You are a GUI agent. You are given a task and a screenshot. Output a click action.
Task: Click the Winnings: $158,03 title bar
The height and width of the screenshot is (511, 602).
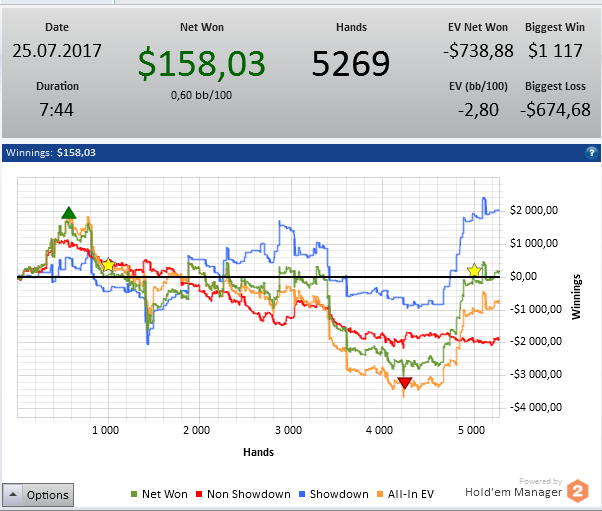click(301, 153)
